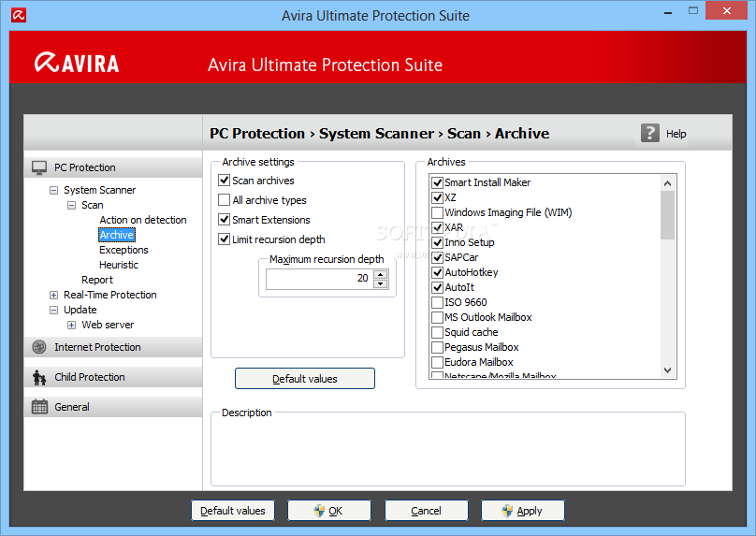
Task: Open the General section
Action: point(113,407)
